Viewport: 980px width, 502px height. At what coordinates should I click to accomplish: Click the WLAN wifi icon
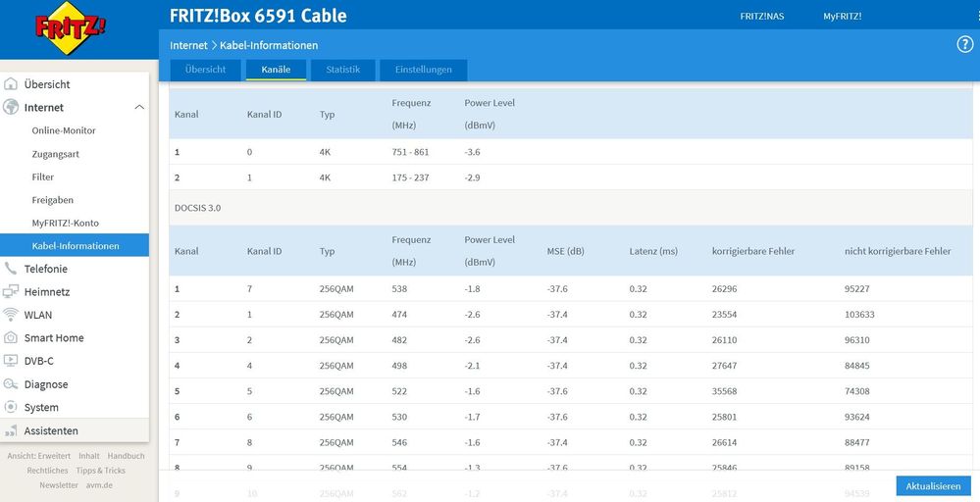pos(11,314)
